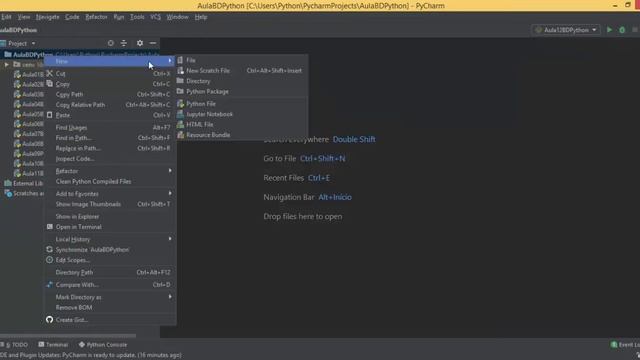This screenshot has height=360, width=640.
Task: Click the External Libraries tree node
Action: [x=24, y=183]
